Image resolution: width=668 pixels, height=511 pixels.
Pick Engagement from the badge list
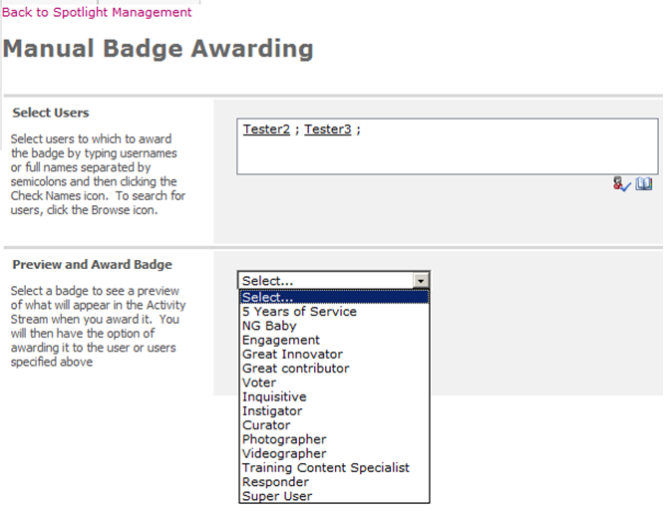[x=281, y=340]
